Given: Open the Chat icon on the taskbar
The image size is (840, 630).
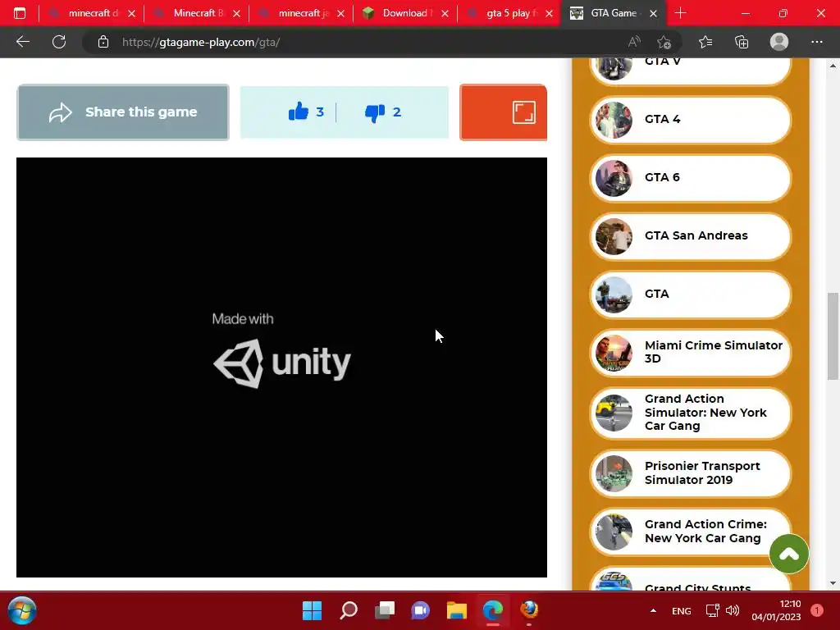Looking at the screenshot, I should coord(420,610).
